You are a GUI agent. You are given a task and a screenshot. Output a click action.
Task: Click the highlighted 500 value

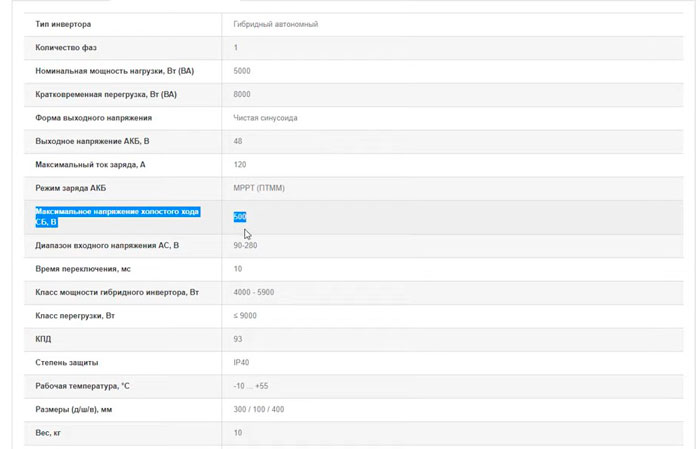[240, 216]
